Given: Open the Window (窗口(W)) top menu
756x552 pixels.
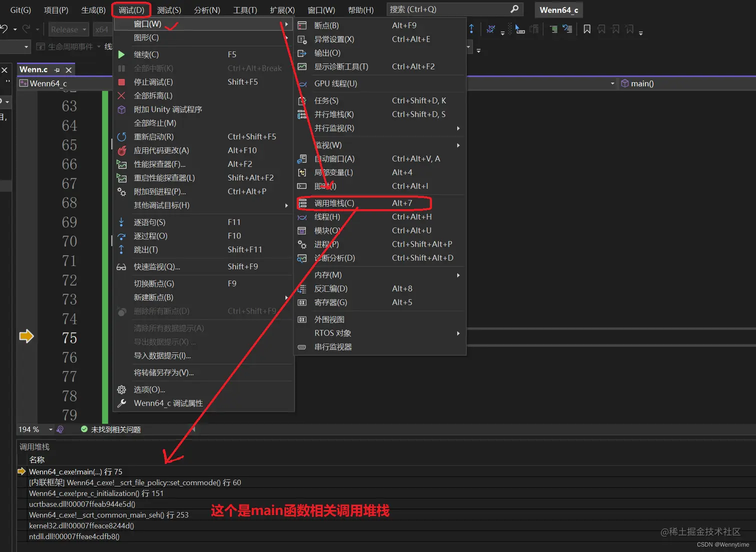Looking at the screenshot, I should click(x=321, y=10).
